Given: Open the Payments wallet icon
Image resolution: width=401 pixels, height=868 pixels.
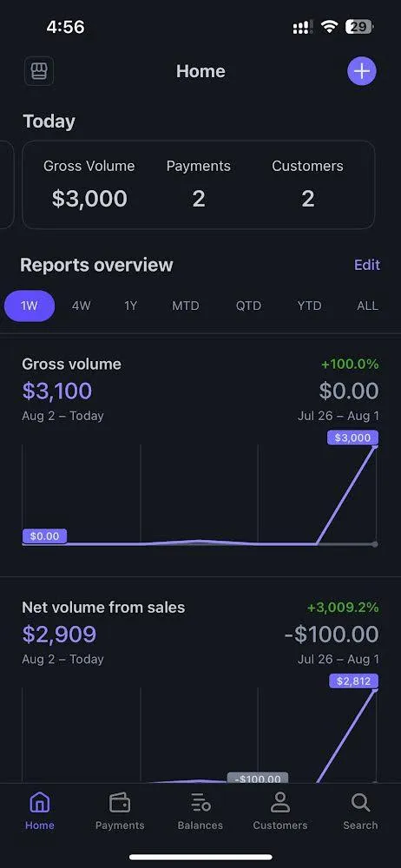Looking at the screenshot, I should pyautogui.click(x=120, y=801).
